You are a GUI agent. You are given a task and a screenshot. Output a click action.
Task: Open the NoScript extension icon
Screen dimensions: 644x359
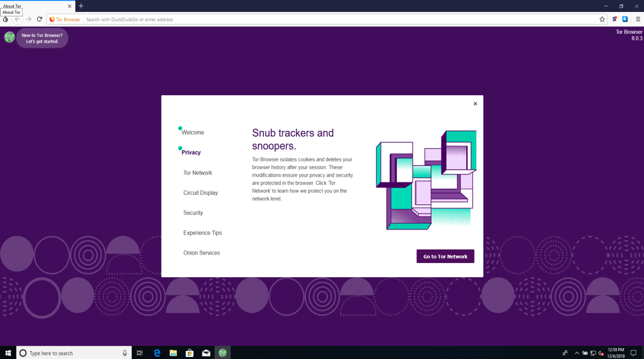(614, 19)
